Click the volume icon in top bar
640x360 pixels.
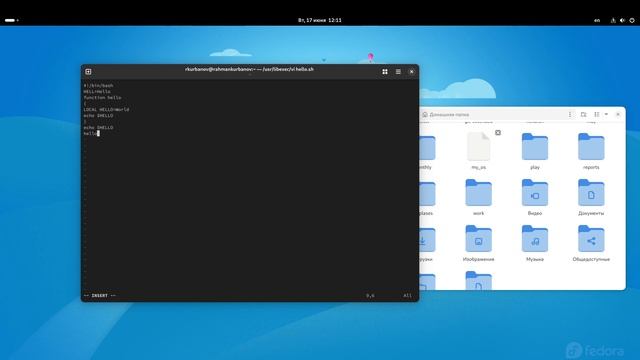[622, 20]
